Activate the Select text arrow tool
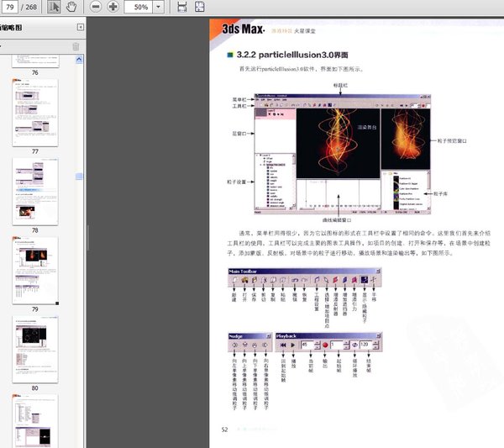The width and height of the screenshot is (504, 448). (54, 7)
